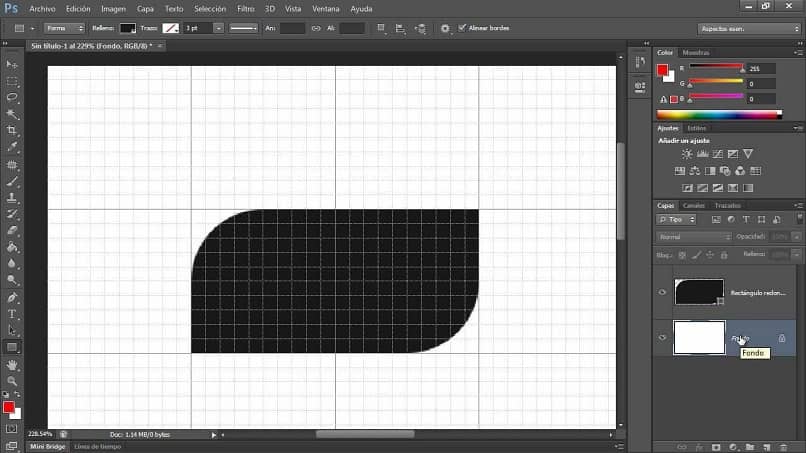Click the Brightness/Contrast adjustment icon
Image resolution: width=806 pixels, height=453 pixels.
click(x=687, y=154)
